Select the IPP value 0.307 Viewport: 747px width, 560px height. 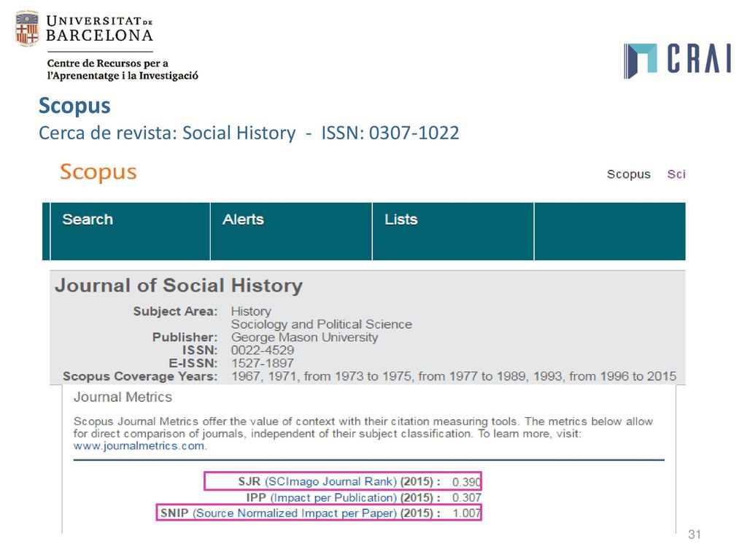(x=467, y=497)
